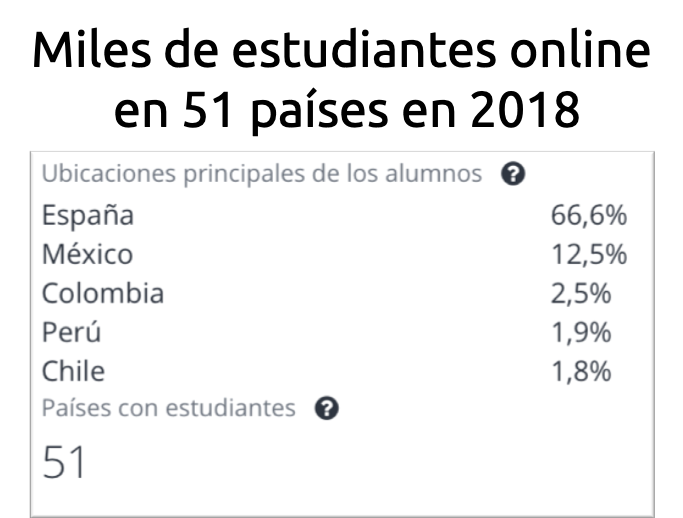
Task: Click the 1,9% percentage for Perú
Action: pyautogui.click(x=581, y=332)
